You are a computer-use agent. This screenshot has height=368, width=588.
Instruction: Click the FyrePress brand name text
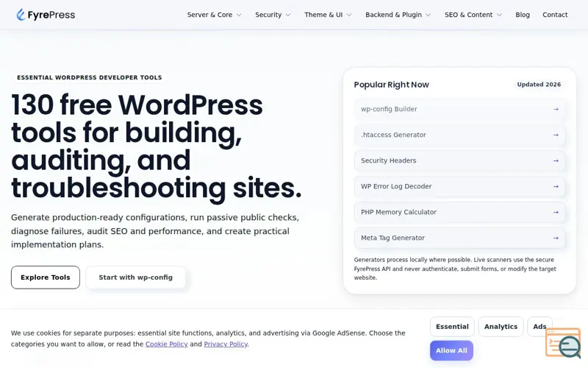[51, 15]
